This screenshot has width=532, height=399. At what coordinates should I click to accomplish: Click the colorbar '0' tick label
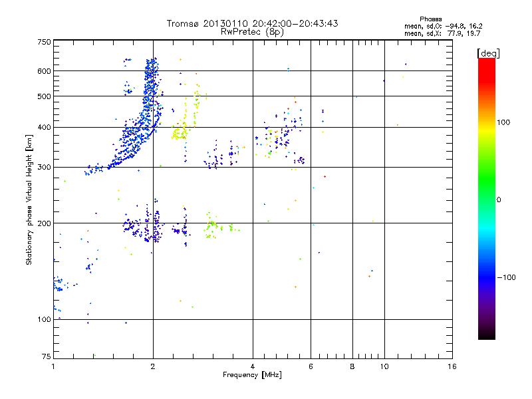[x=498, y=199]
